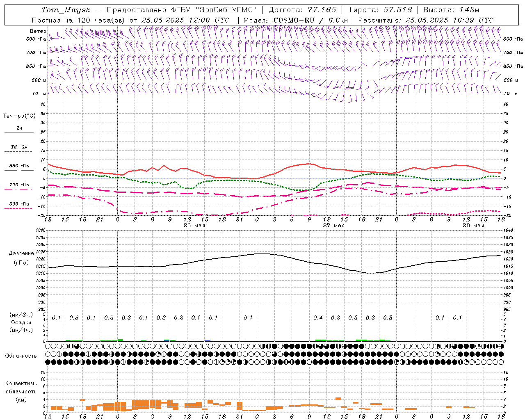Select the '500 м' wind level label on the left
Screen dimensions: 525x420
[39, 80]
